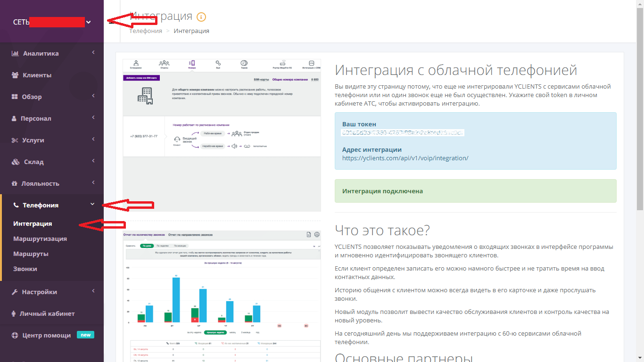Screen dimensions: 644x362
Task: Expand the Лояльность submenu chevron
Action: pos(93,183)
